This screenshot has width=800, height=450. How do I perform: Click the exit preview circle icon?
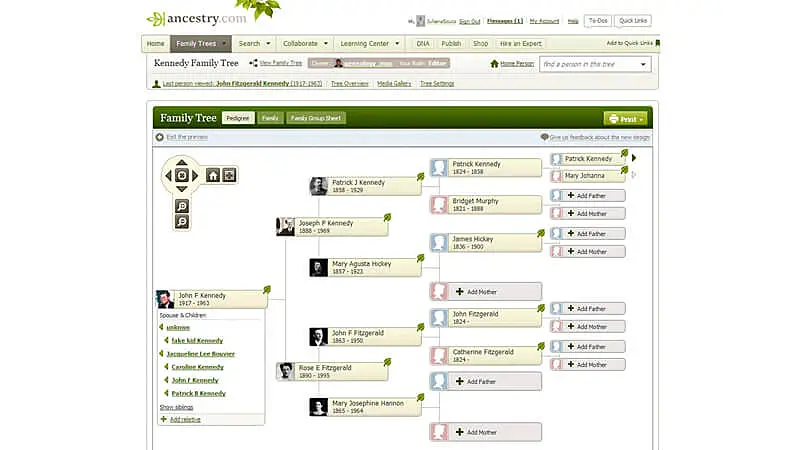(x=160, y=137)
